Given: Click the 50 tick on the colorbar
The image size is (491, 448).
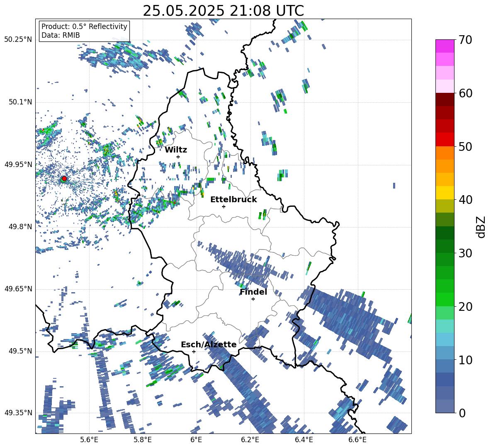Looking at the screenshot, I should tap(465, 146).
